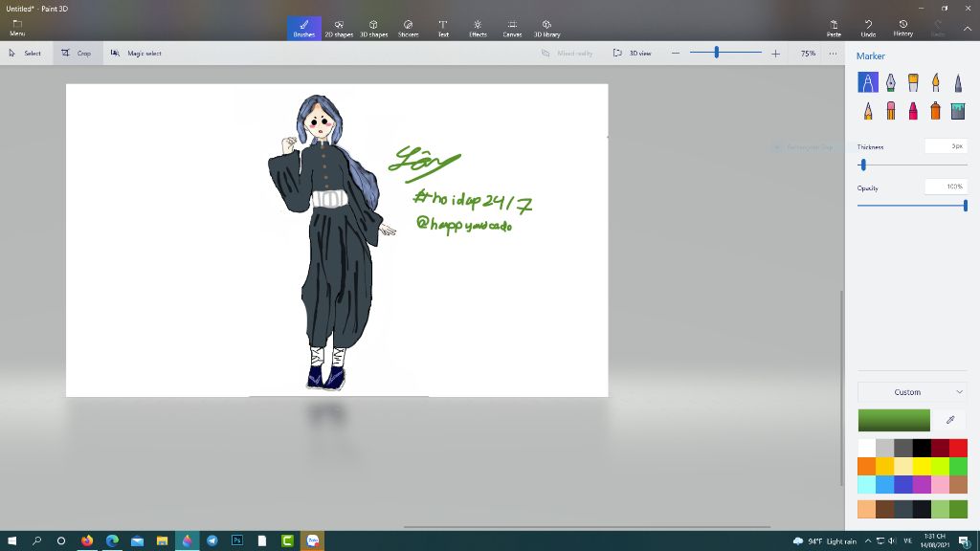This screenshot has height=551, width=980.
Task: Click the Windows Start button
Action: point(11,540)
